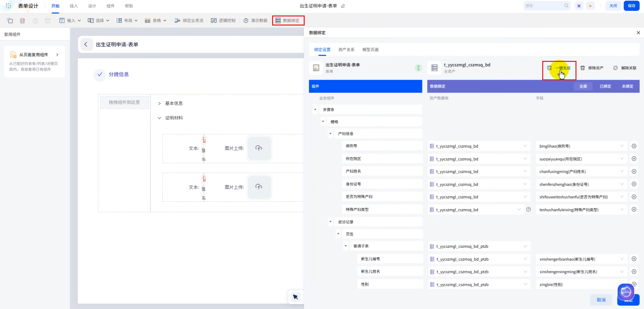Click the pointer tool icon at canvas bottom
This screenshot has height=309, width=644.
click(295, 297)
